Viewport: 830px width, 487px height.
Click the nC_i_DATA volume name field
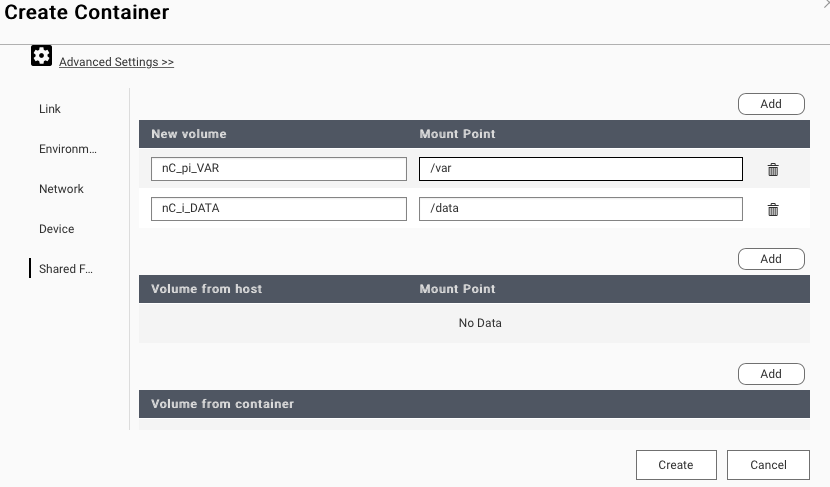pos(279,209)
